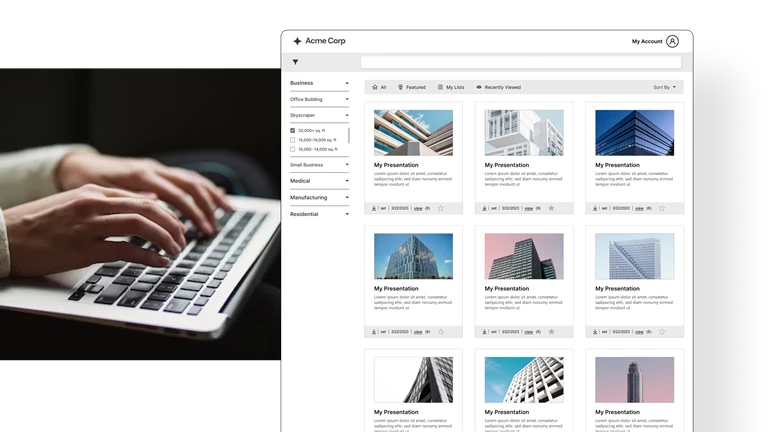
Task: Click view on the reflective glass cube card
Action: coord(418,332)
